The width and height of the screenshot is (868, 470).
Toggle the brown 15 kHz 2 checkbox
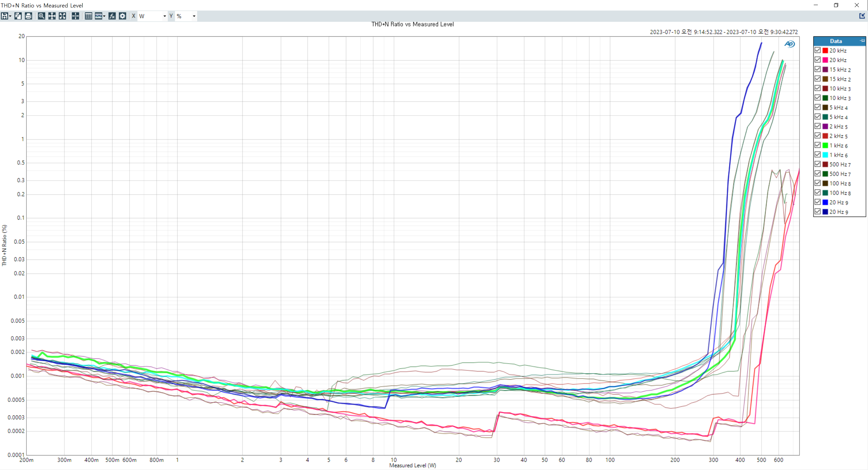coord(817,79)
